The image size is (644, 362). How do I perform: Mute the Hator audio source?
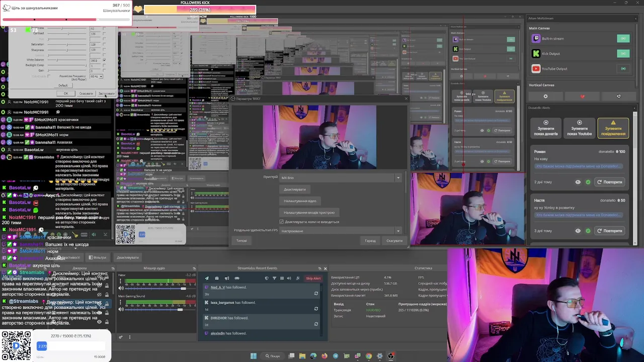click(x=121, y=288)
